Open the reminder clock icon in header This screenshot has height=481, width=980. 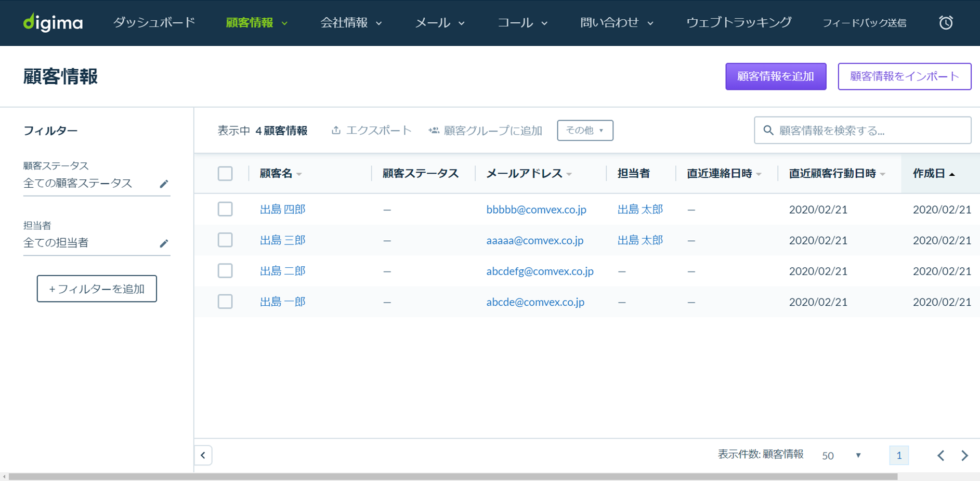point(946,23)
